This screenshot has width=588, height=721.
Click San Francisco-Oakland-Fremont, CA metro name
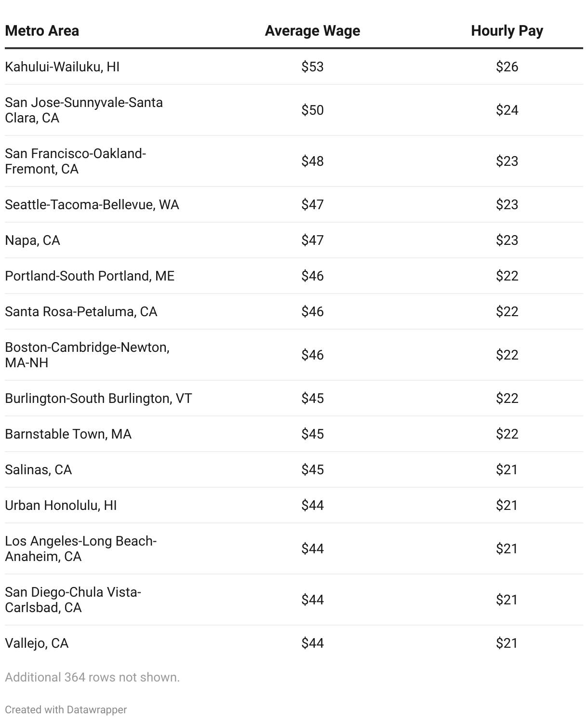pyautogui.click(x=75, y=161)
